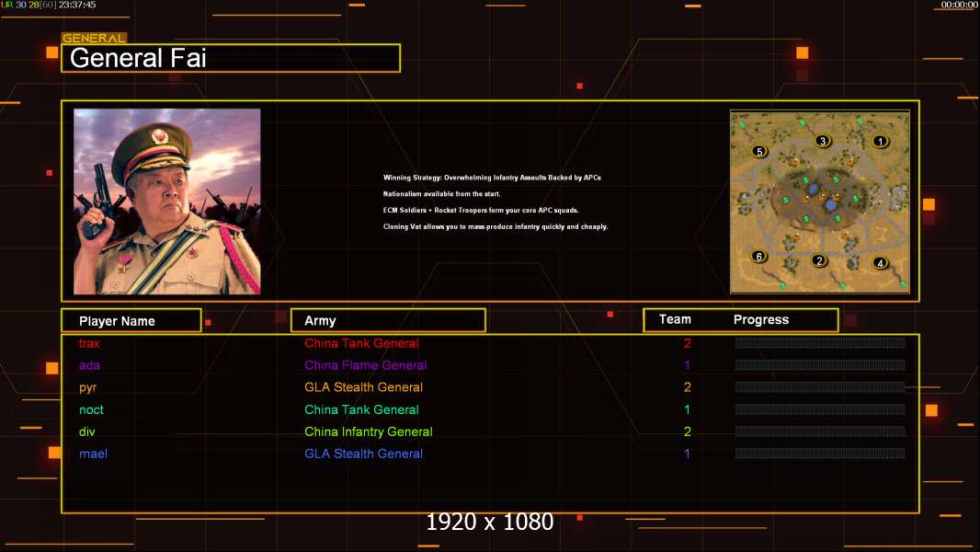Click the Winning Strategy description line

pyautogui.click(x=492, y=178)
